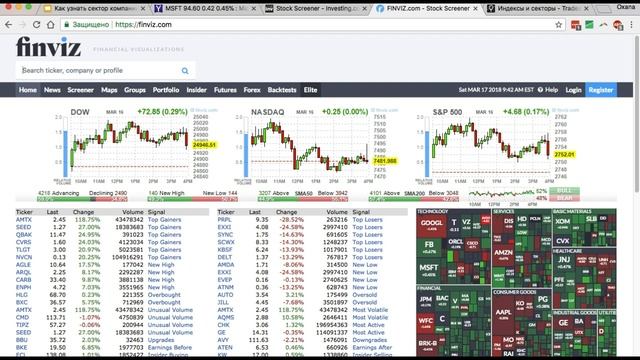The image size is (640, 360).
Task: Switch to the MSFT 94.60 tab
Action: tap(205, 8)
